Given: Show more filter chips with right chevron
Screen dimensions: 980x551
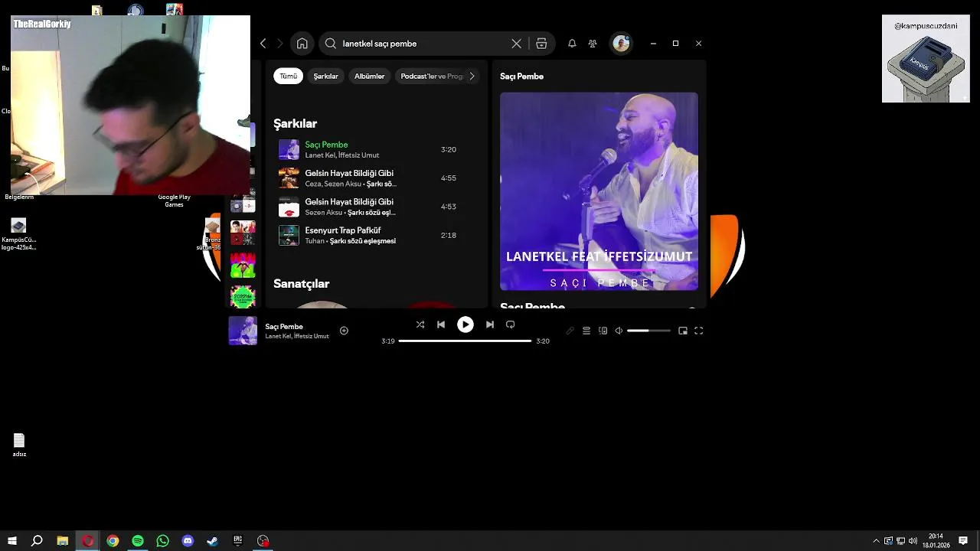Looking at the screenshot, I should (x=472, y=76).
